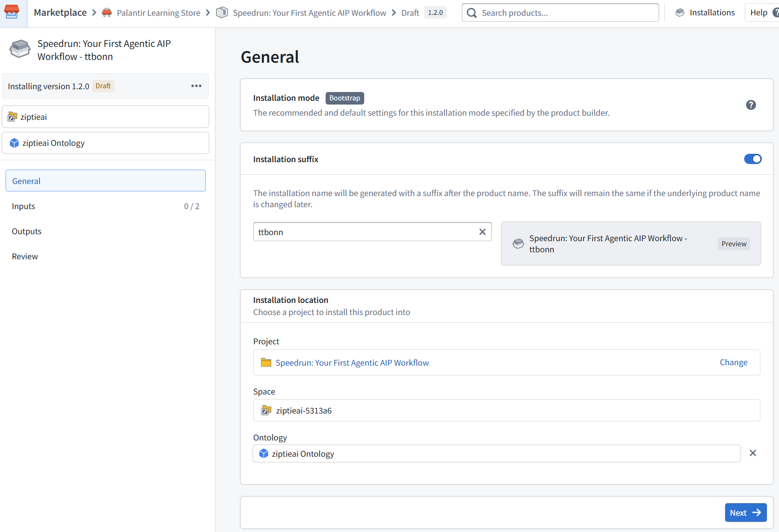The height and width of the screenshot is (532, 779).
Task: Remove the selected ziptieai Ontology
Action: 753,453
